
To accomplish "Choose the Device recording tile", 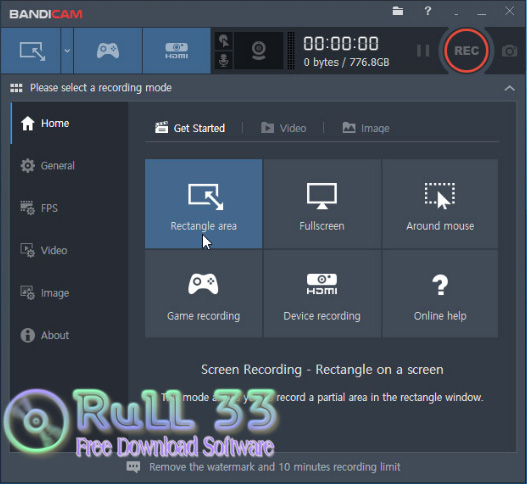I will pos(322,294).
